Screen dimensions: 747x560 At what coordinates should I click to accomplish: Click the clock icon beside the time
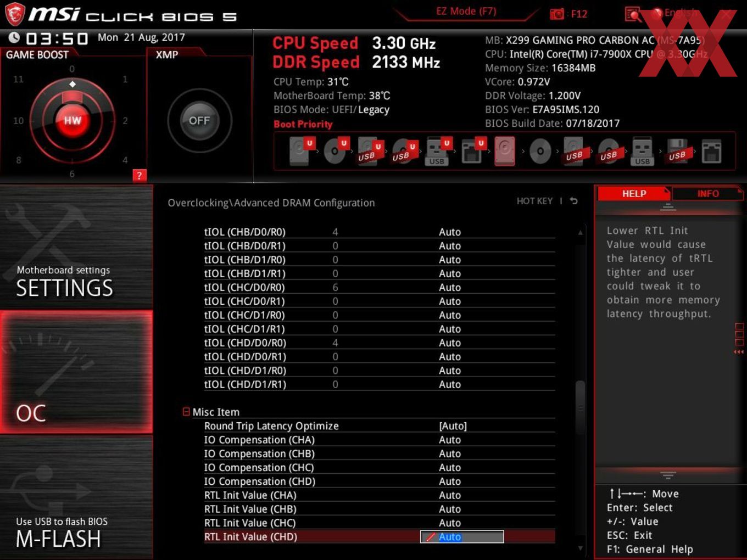pyautogui.click(x=14, y=37)
